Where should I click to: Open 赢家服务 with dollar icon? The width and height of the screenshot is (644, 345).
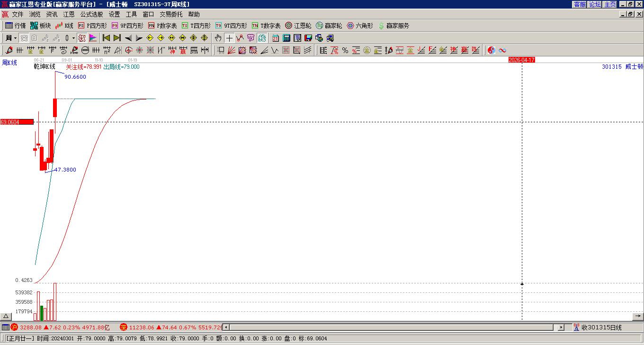(x=394, y=26)
